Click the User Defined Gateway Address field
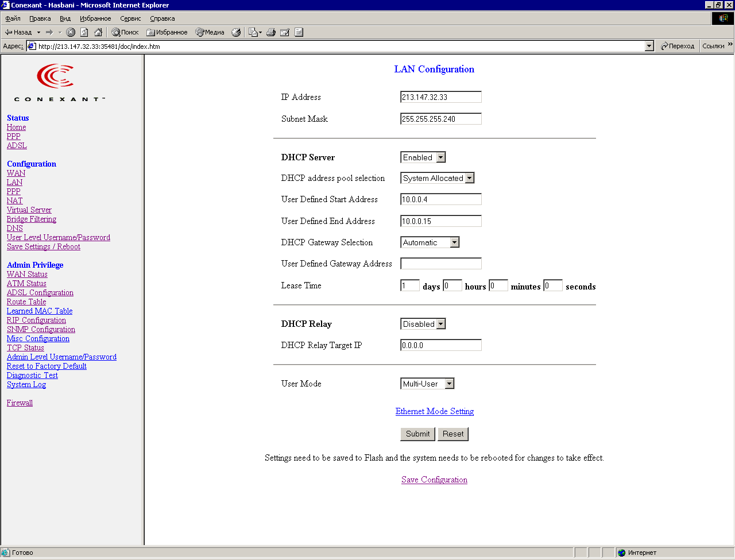Screen dimensions: 735x560 tap(441, 264)
